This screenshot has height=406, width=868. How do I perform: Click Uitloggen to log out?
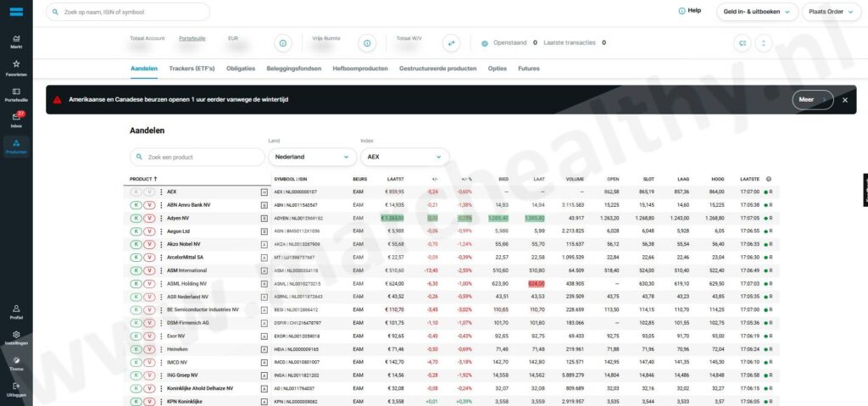tap(16, 389)
